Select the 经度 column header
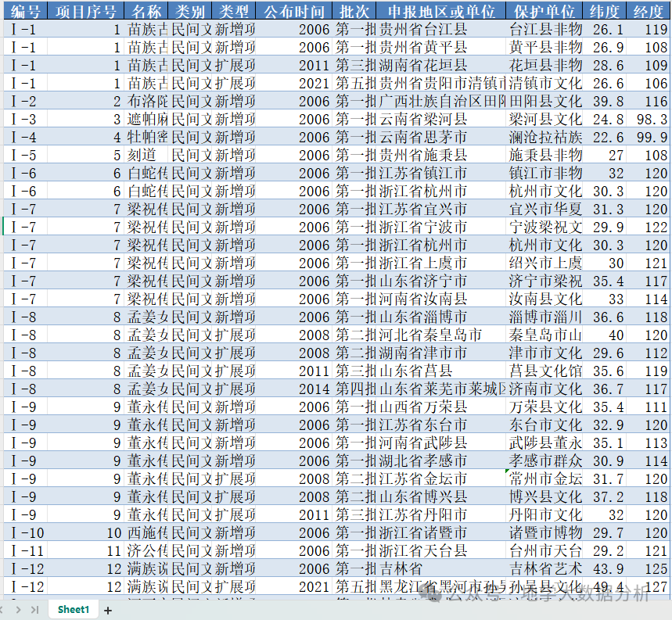 point(648,11)
